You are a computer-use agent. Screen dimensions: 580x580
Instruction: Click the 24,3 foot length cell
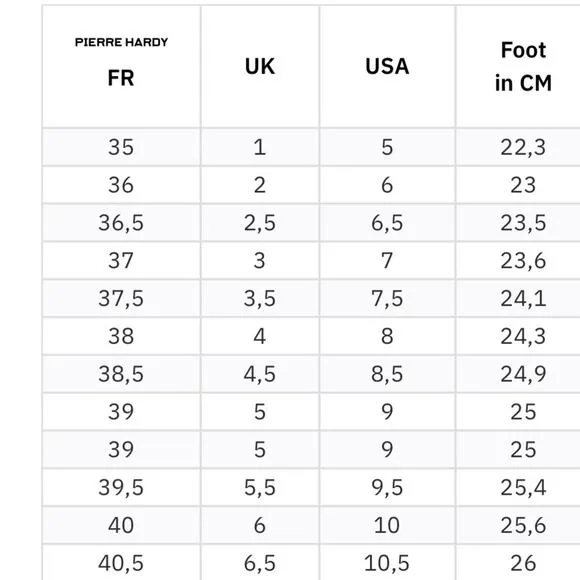coord(523,336)
